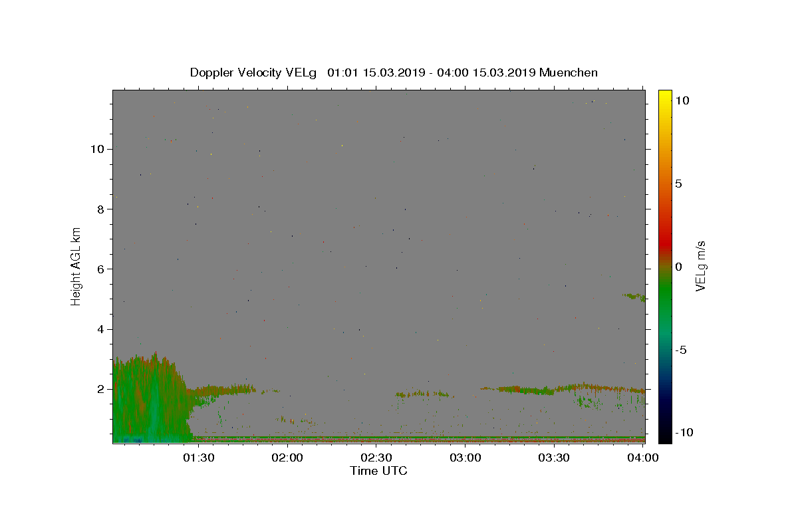This screenshot has width=798, height=532.
Task: Pick the yellow top of the colorbar
Action: click(665, 96)
